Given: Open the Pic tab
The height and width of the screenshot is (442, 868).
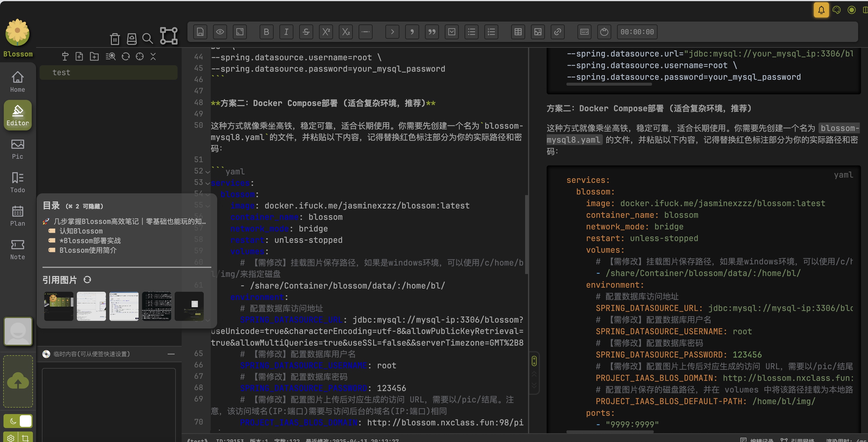Looking at the screenshot, I should click(x=17, y=149).
